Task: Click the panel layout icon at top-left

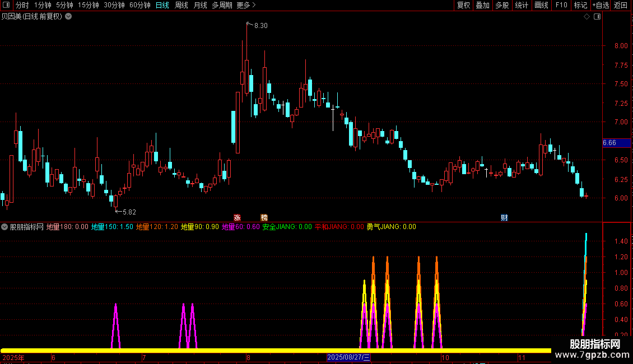Action: (6, 5)
